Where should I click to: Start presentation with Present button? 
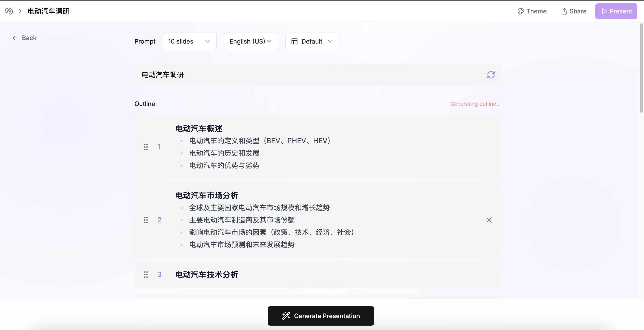[x=616, y=11]
